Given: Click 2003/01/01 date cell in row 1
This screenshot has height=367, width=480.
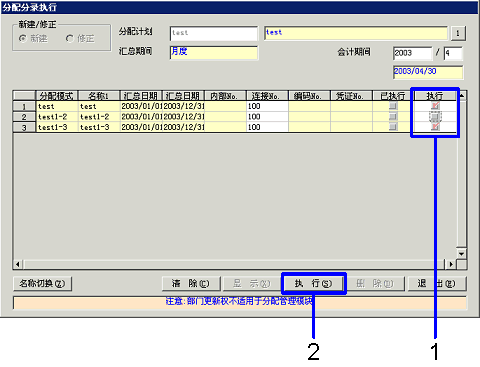Looking at the screenshot, I should click(141, 106).
